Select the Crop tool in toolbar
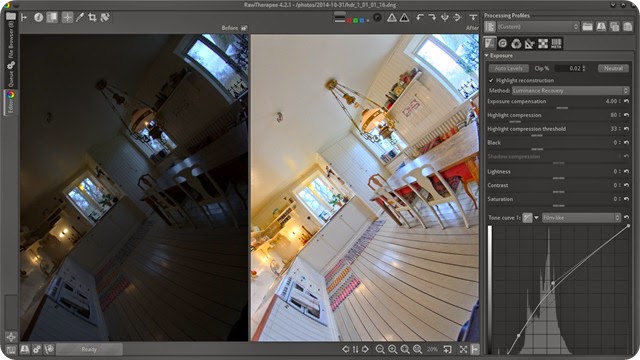Image resolution: width=640 pixels, height=360 pixels. (92, 18)
